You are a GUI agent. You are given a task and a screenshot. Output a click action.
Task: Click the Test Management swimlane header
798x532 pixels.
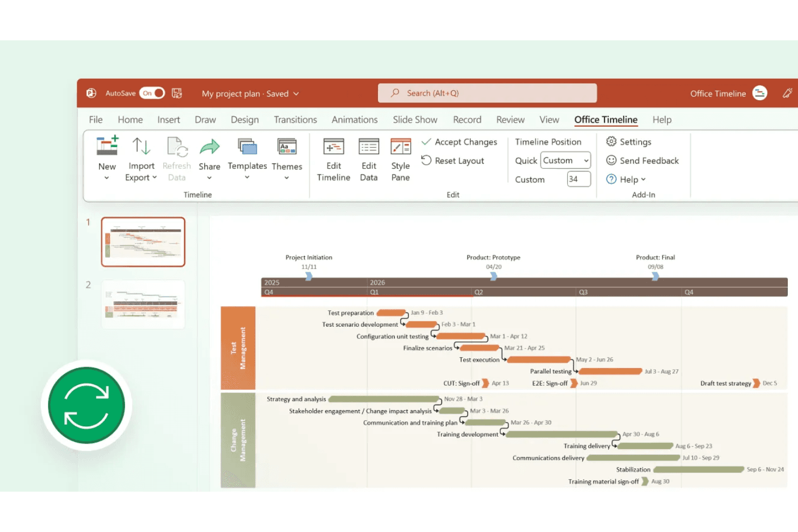238,348
